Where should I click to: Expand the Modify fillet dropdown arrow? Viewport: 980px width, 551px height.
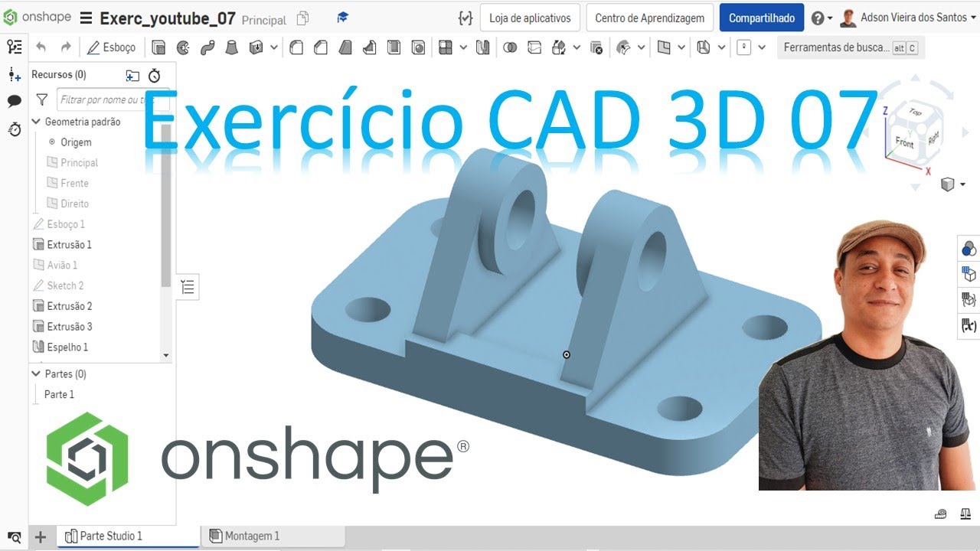pyautogui.click(x=642, y=47)
